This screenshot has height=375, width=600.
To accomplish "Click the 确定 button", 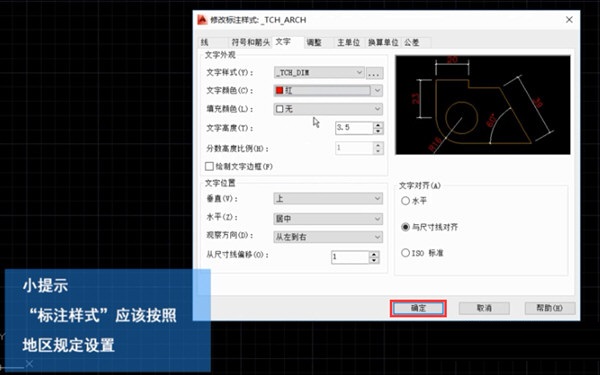I will (418, 308).
